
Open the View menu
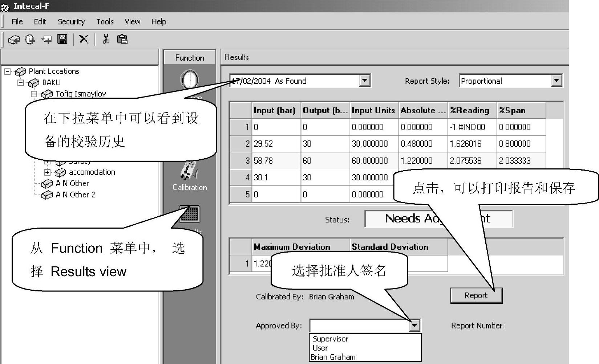pyautogui.click(x=133, y=21)
